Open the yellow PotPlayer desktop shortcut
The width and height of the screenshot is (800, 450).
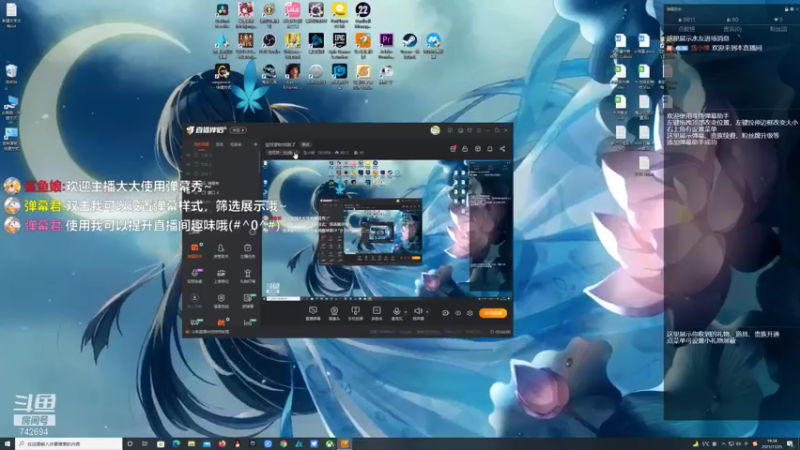tap(339, 10)
